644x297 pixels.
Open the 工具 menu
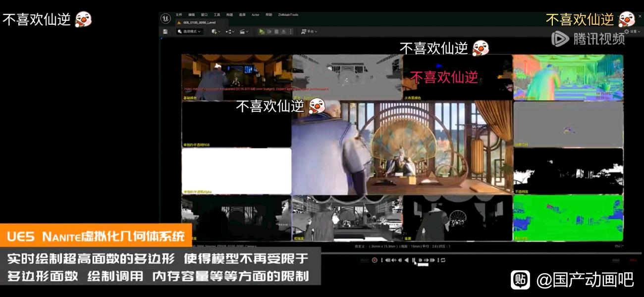[217, 15]
